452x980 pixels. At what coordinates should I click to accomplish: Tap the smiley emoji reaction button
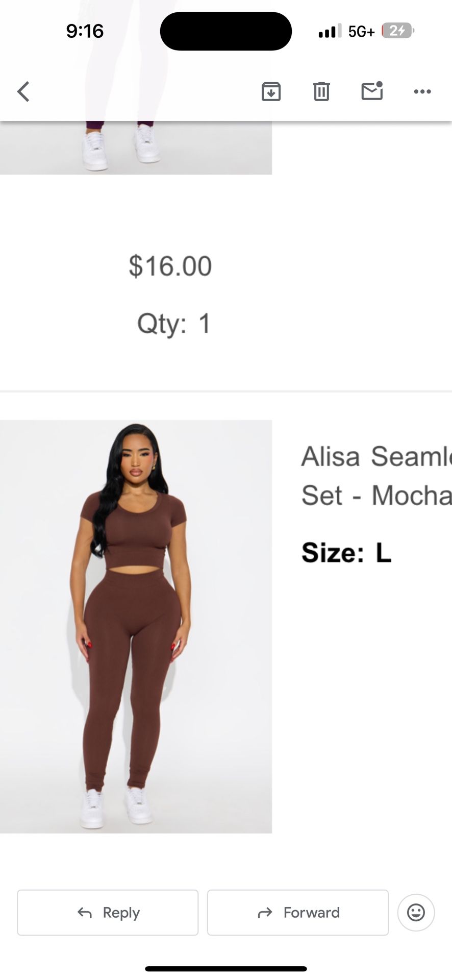pyautogui.click(x=416, y=913)
